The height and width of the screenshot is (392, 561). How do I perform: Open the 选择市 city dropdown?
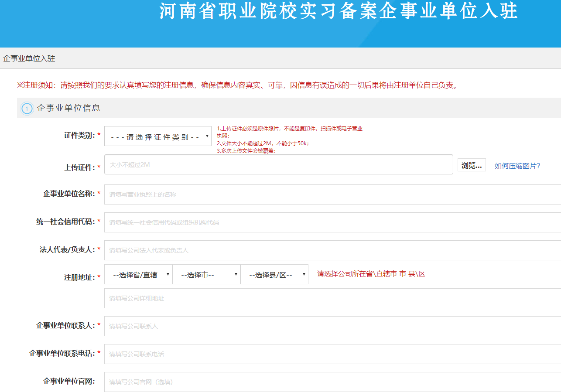click(x=206, y=275)
